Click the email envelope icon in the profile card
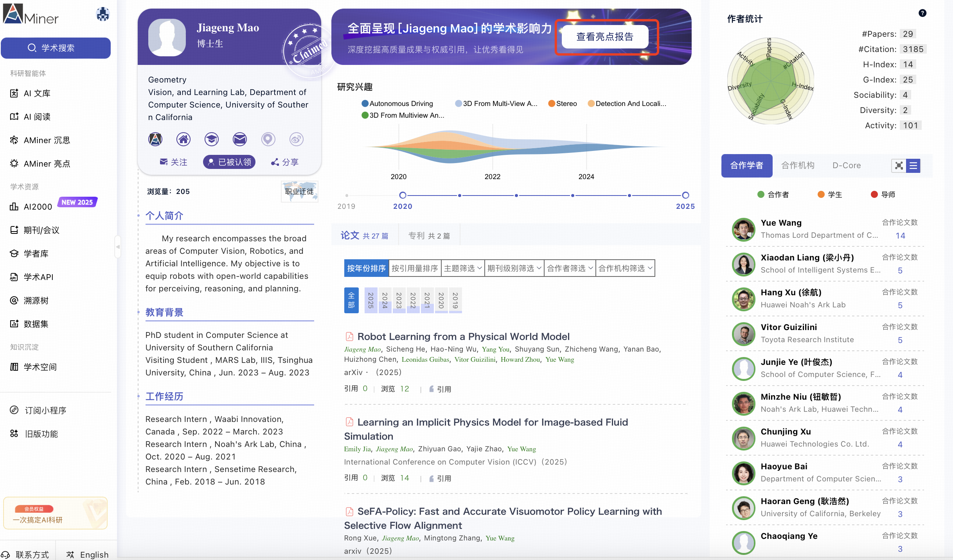This screenshot has height=560, width=953. (239, 139)
